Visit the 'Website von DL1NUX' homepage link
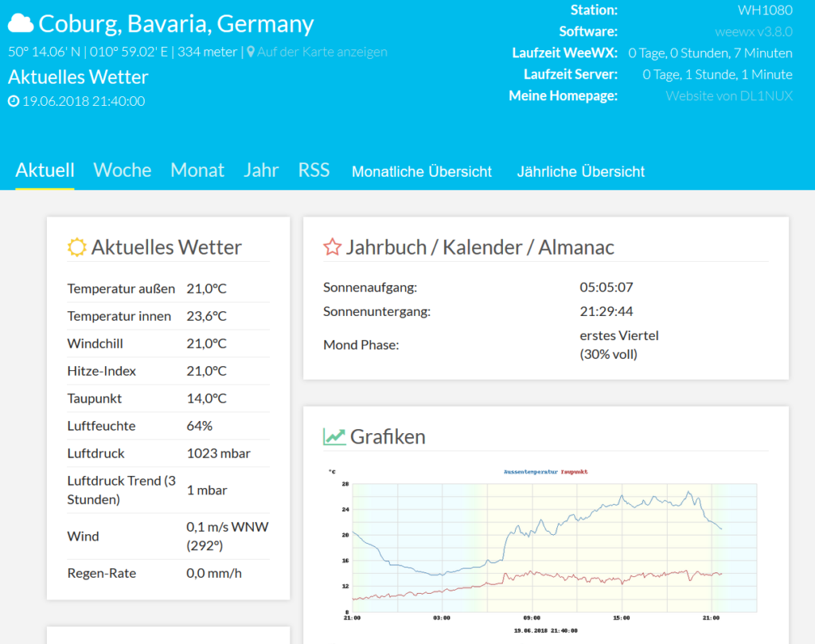 coord(729,96)
